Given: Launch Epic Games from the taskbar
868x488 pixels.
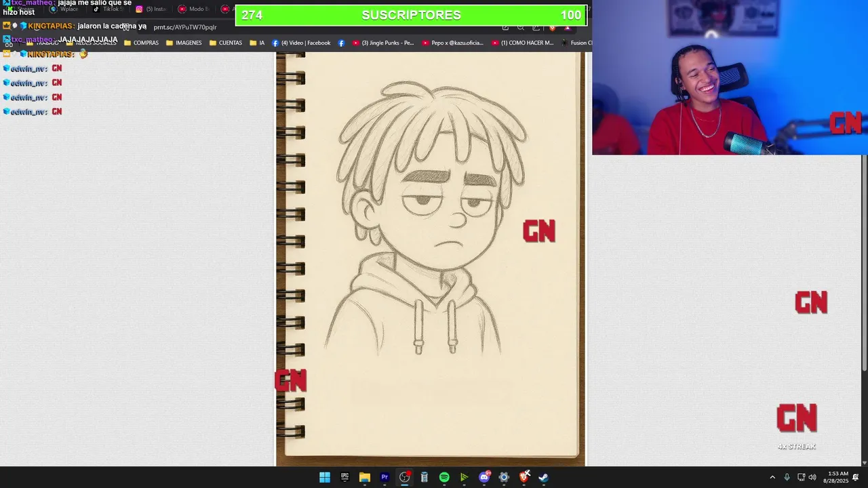Looking at the screenshot, I should (344, 477).
